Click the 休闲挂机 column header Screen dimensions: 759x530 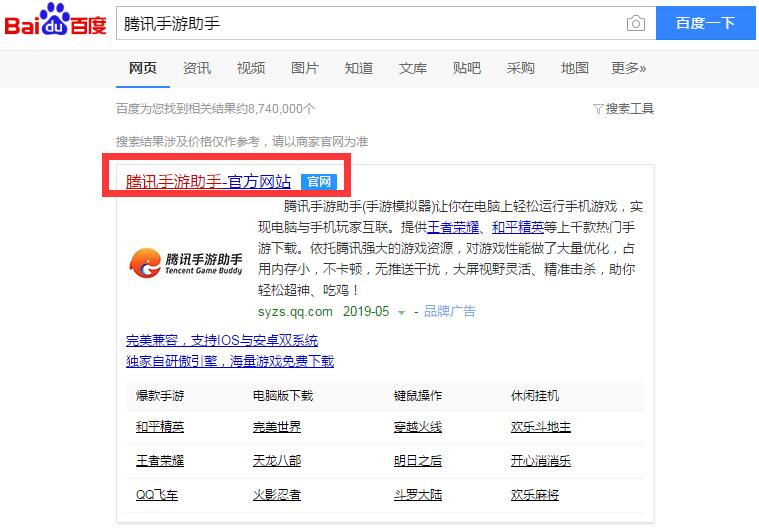[x=535, y=396]
